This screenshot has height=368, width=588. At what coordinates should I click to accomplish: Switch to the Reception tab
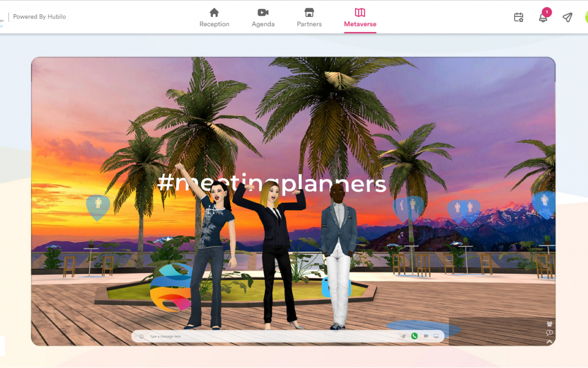tap(214, 17)
